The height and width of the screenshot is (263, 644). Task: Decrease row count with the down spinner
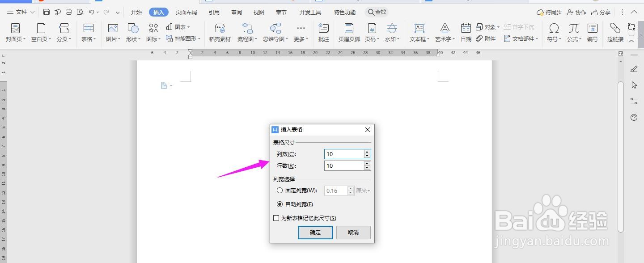click(x=367, y=168)
